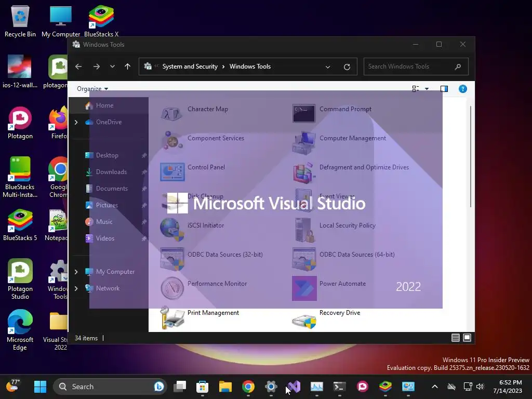Click the Search Windows Tools field
Viewport: 532px width, 399px height.
click(x=416, y=66)
